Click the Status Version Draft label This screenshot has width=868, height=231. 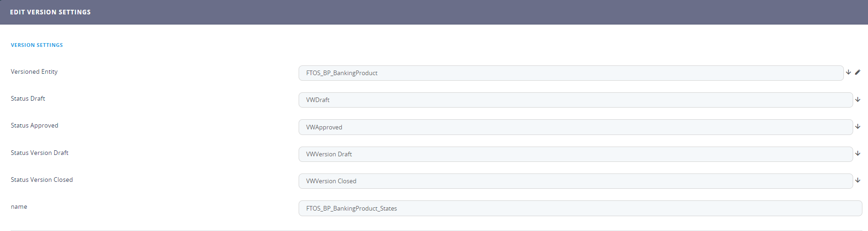pyautogui.click(x=40, y=153)
